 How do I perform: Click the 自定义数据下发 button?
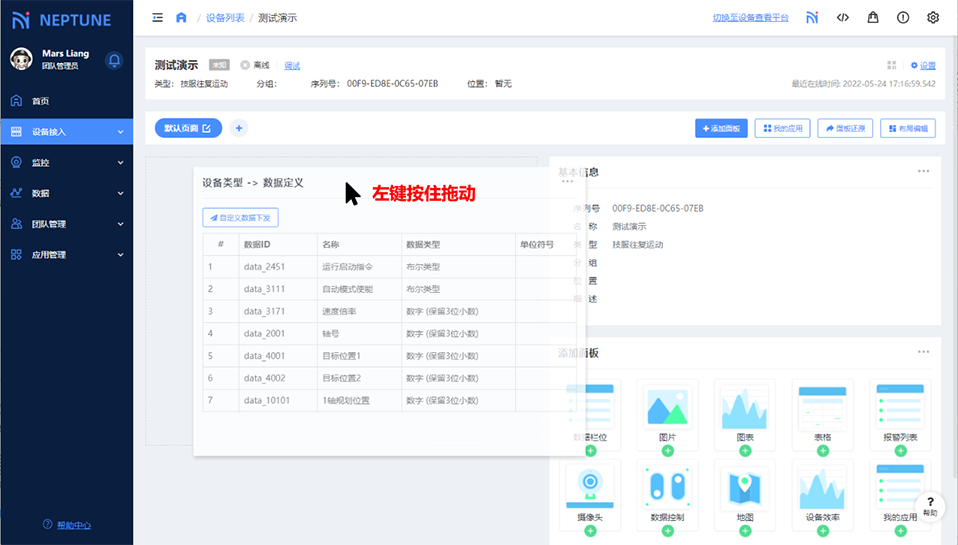point(240,217)
